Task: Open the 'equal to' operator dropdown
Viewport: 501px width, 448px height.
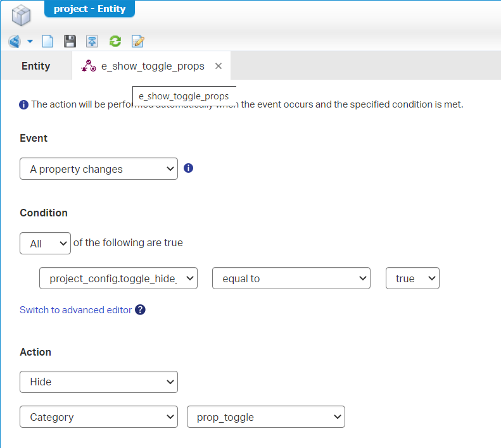Action: point(291,278)
